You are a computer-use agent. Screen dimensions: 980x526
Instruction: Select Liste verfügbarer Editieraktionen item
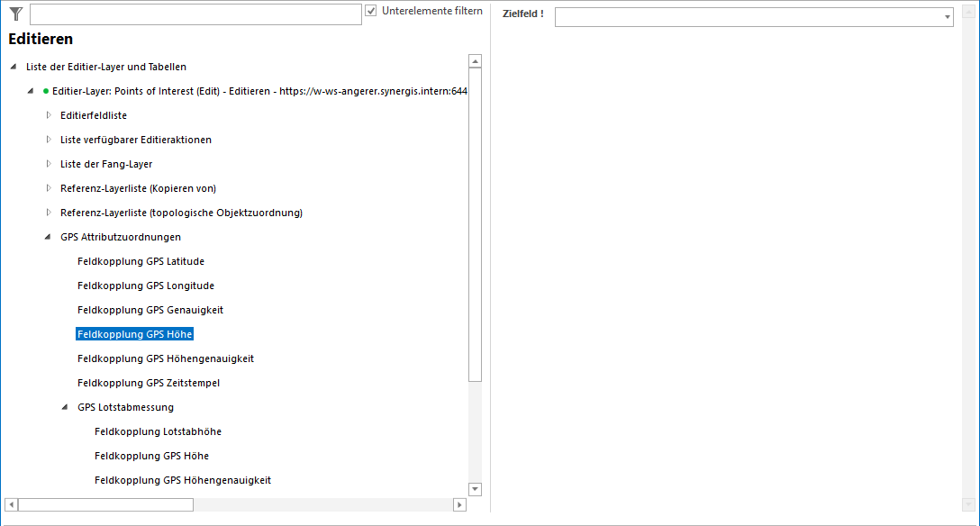[x=136, y=140]
